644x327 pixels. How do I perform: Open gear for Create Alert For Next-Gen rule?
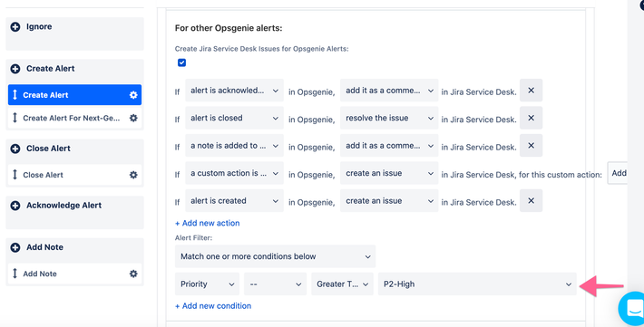[133, 118]
